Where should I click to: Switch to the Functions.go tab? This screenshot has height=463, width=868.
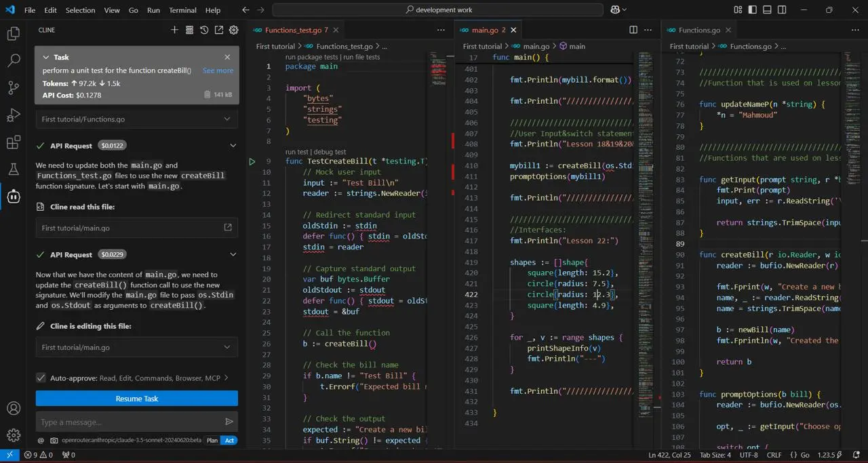point(698,30)
